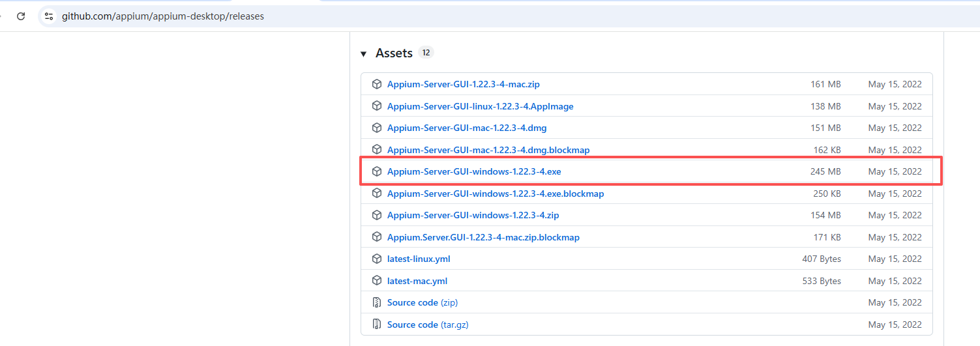Collapse the Assets section triangle

point(364,53)
